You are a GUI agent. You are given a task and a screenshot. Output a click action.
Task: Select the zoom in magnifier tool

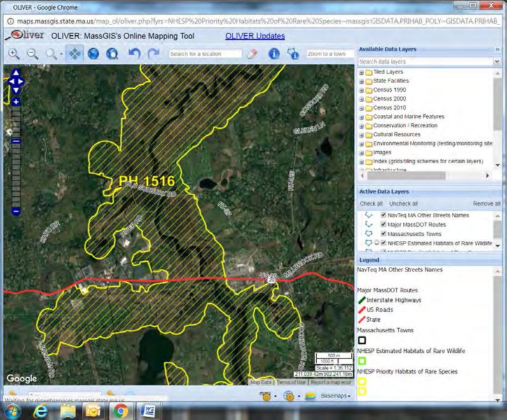click(13, 53)
